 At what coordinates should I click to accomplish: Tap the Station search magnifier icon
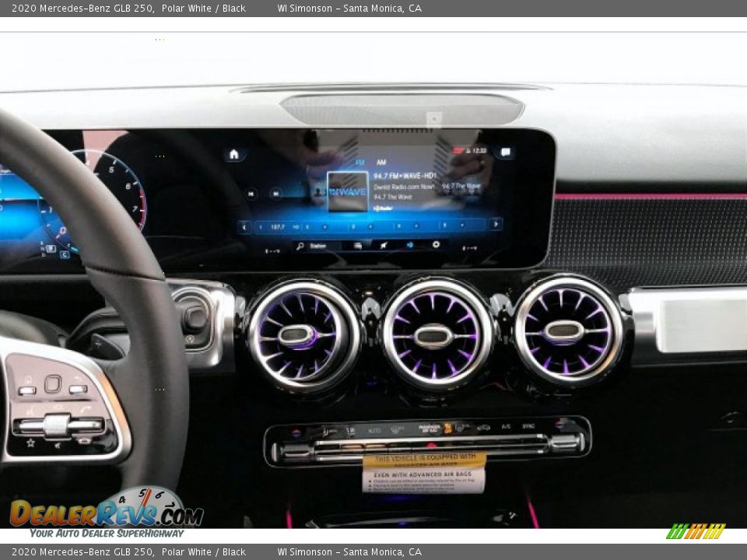[299, 244]
